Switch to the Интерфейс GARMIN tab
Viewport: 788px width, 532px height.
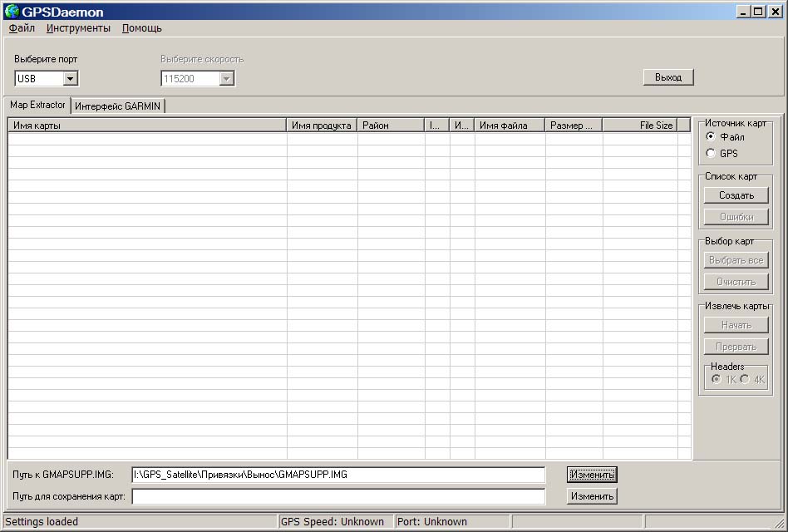click(119, 106)
